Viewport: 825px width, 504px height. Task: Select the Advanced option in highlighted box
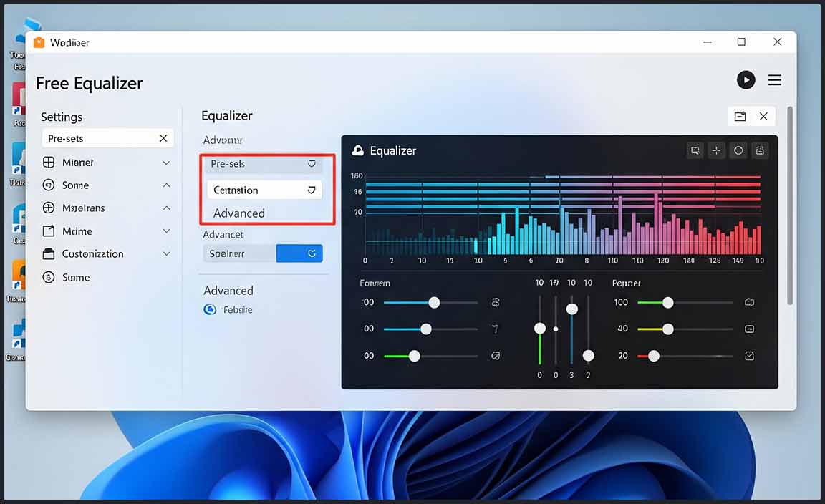tap(239, 213)
